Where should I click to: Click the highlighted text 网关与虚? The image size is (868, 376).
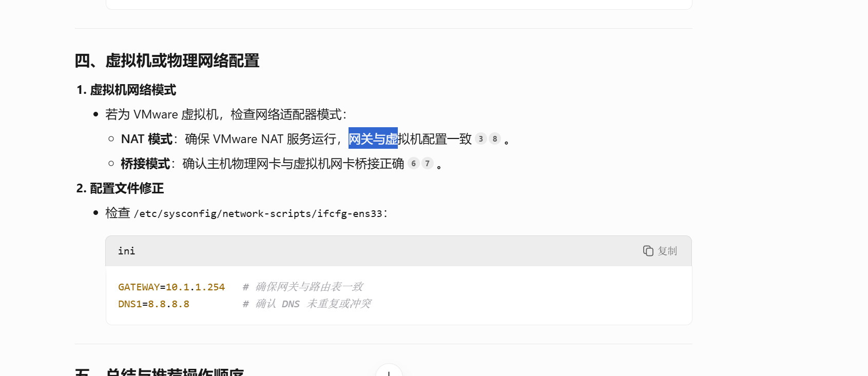[x=373, y=138]
